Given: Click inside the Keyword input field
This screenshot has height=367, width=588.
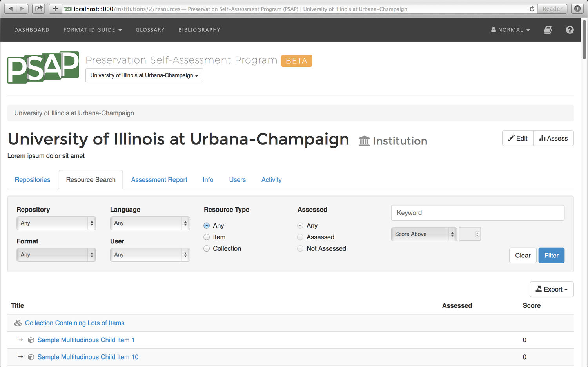Looking at the screenshot, I should 477,213.
